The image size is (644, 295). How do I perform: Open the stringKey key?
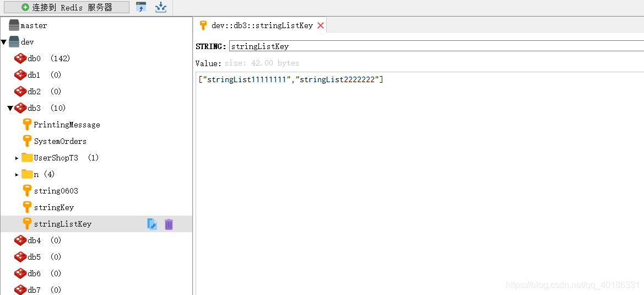(x=54, y=207)
